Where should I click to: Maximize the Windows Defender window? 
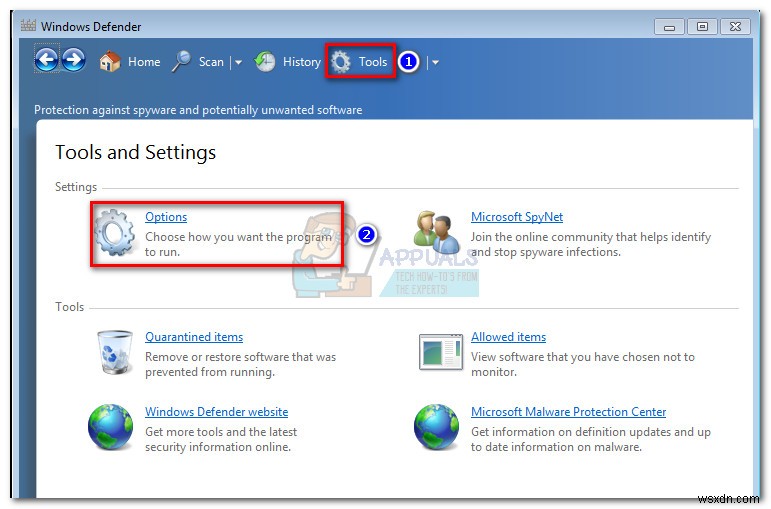[702, 27]
